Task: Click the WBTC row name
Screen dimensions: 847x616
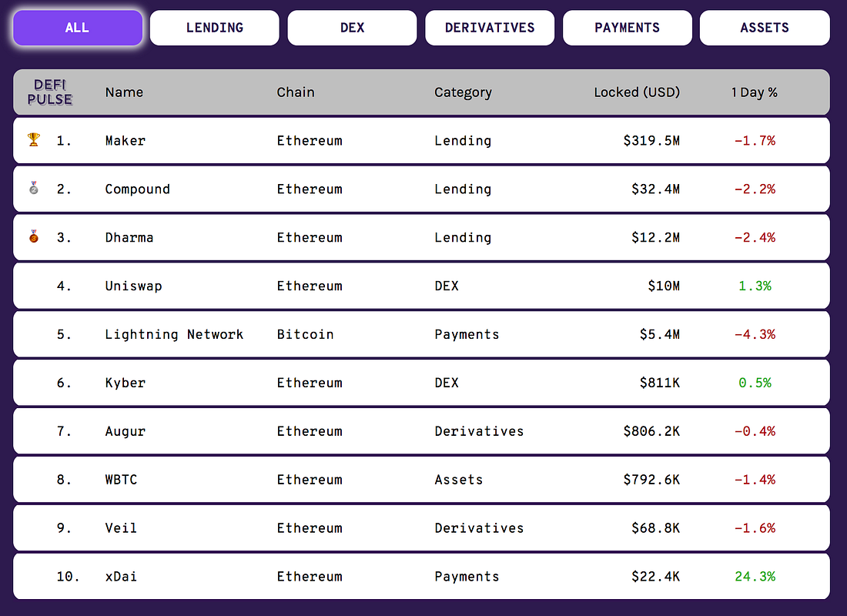Action: [121, 479]
